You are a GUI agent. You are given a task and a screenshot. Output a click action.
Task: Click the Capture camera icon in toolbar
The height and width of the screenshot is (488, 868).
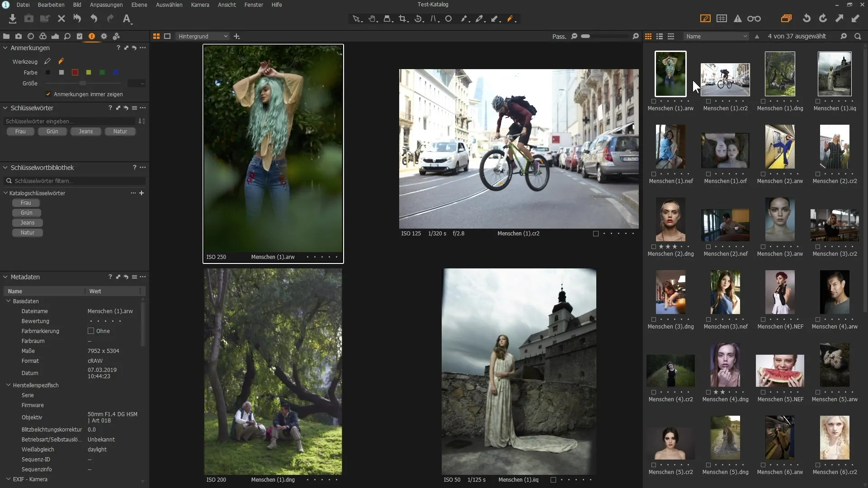pos(28,19)
